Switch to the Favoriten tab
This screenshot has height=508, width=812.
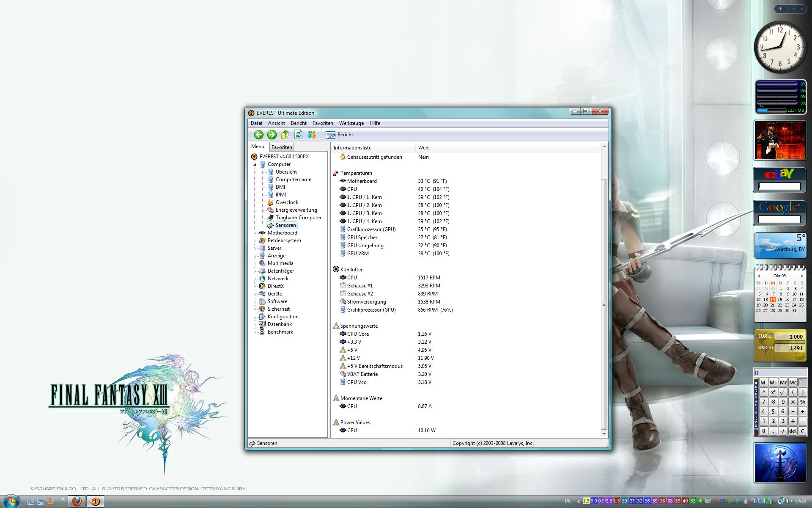tap(282, 147)
